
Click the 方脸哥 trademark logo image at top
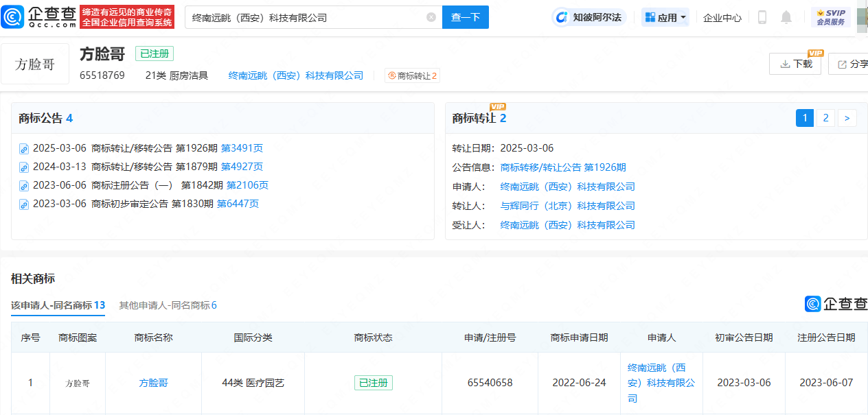tap(35, 64)
